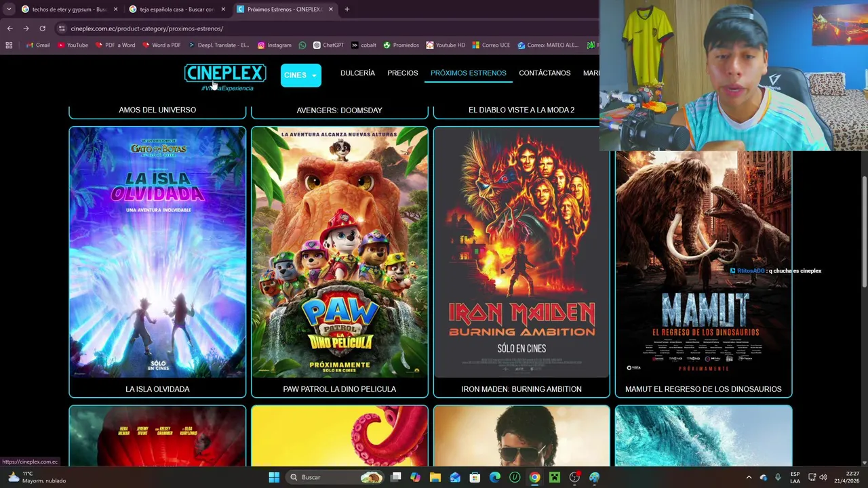Open Microsoft Store from the taskbar
The height and width of the screenshot is (488, 868).
pyautogui.click(x=475, y=477)
